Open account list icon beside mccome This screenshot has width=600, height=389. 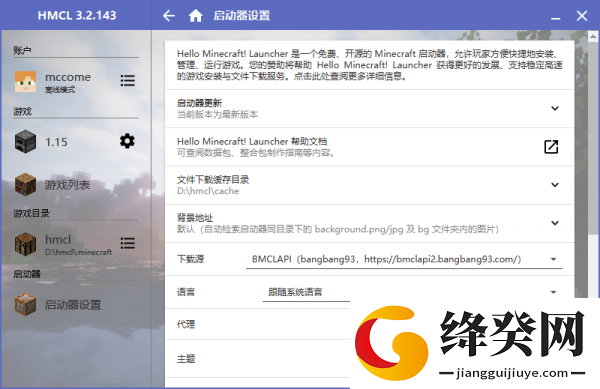click(127, 80)
